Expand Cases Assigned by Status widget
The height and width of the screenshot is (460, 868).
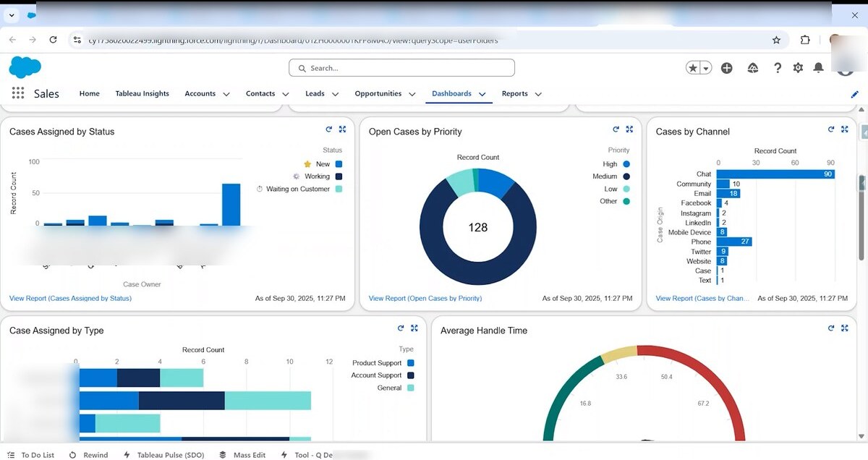pos(342,129)
